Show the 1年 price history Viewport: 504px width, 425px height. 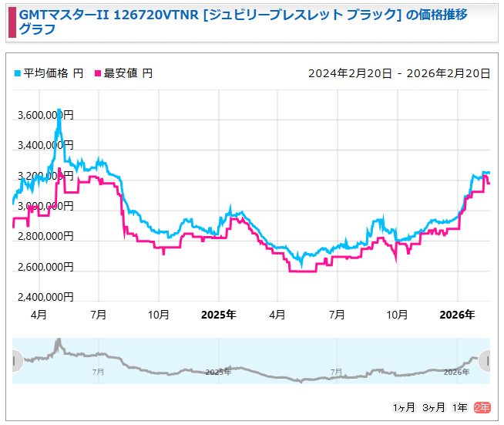tap(459, 407)
